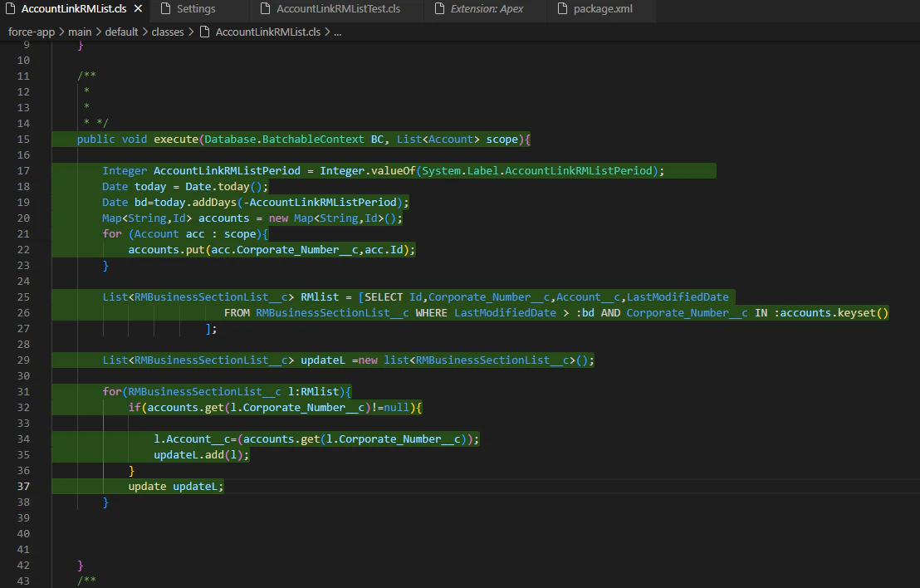The height and width of the screenshot is (588, 920).
Task: Click !=null in the if condition on line 32
Action: (x=389, y=407)
